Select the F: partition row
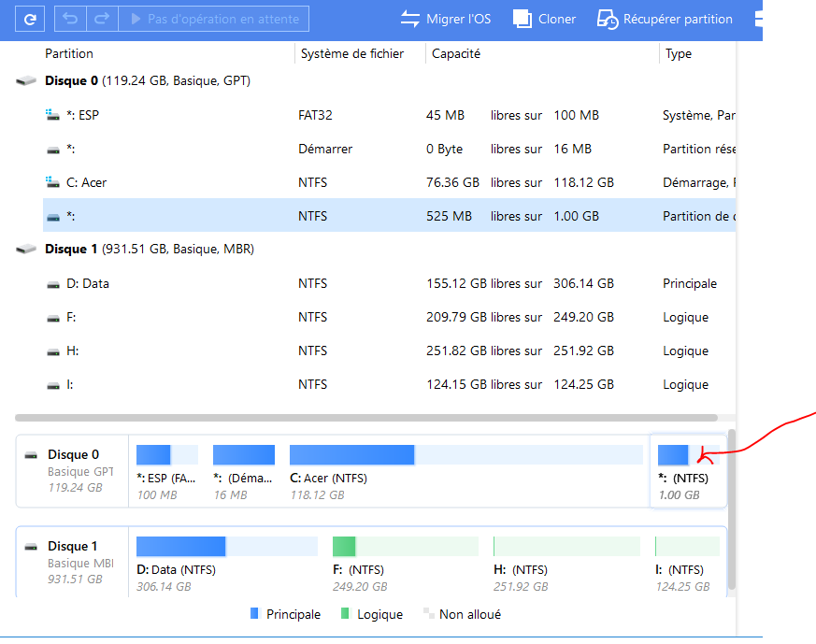Viewport: 816px width, 644px height. (389, 317)
